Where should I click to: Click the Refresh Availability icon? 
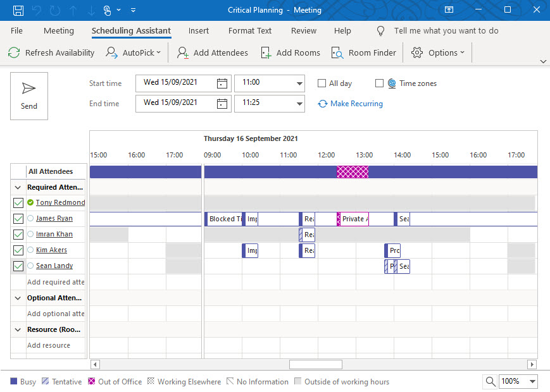pos(14,52)
